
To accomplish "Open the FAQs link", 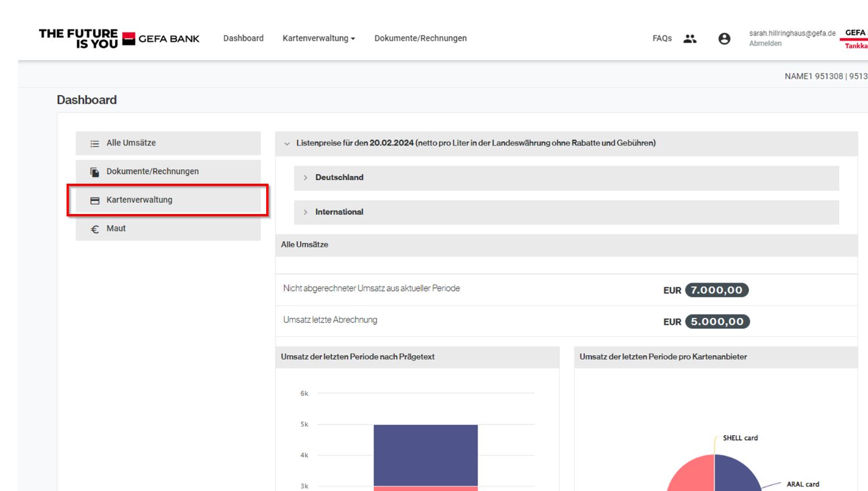I will coord(662,38).
